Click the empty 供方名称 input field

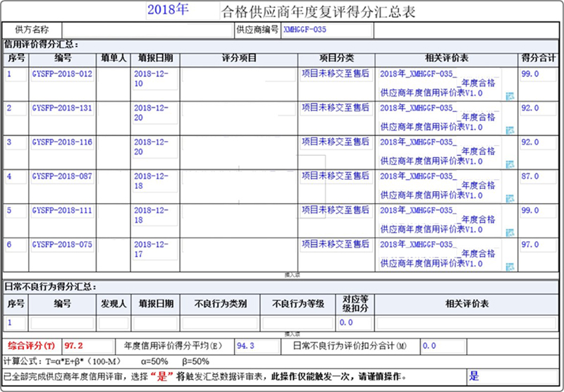click(147, 30)
